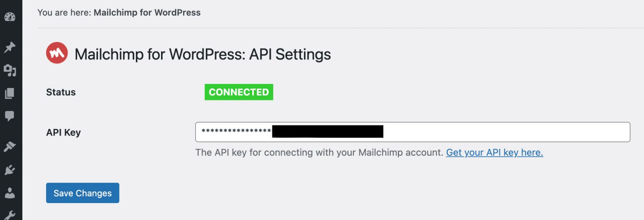Viewport: 644px width, 220px height.
Task: Open Appearance via the paintbrush icon
Action: point(10,146)
